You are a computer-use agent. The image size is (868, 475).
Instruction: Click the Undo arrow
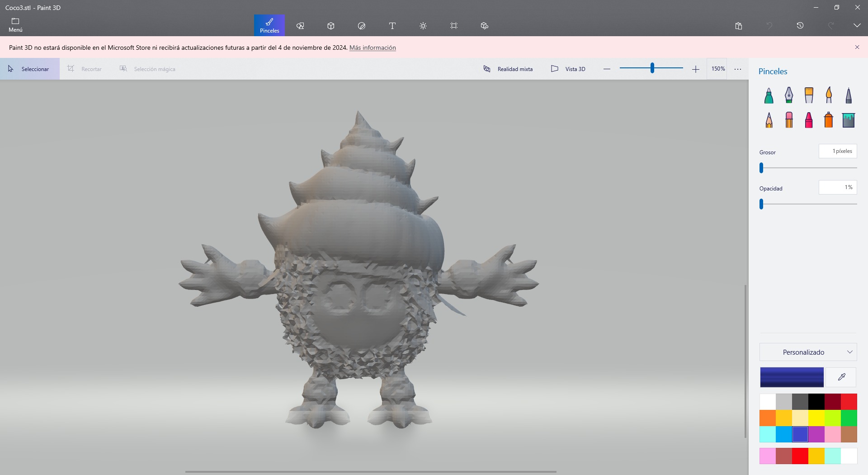coord(769,26)
